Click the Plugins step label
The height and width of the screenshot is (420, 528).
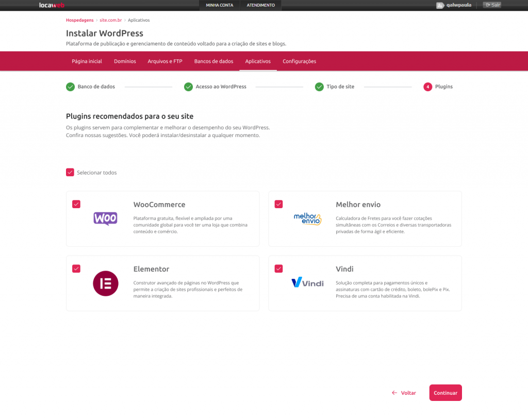[444, 87]
